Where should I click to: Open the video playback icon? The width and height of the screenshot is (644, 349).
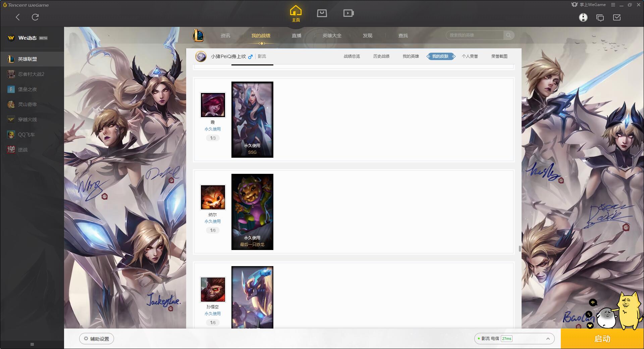point(348,13)
